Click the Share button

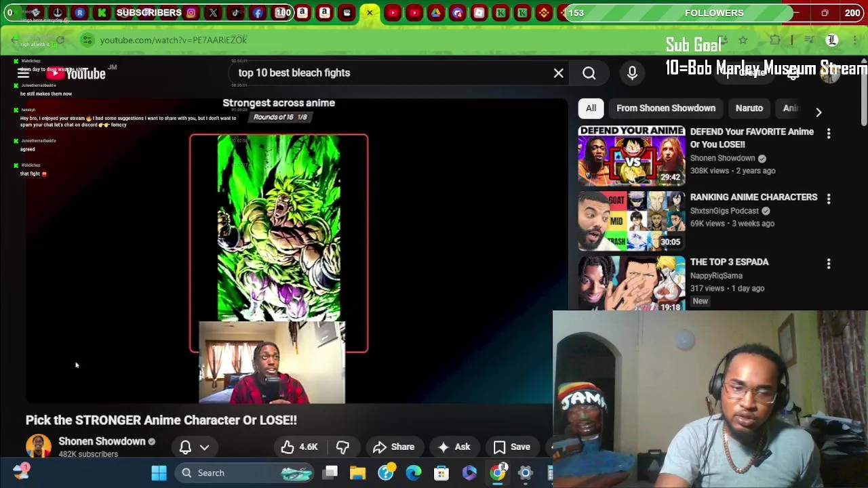tap(393, 447)
